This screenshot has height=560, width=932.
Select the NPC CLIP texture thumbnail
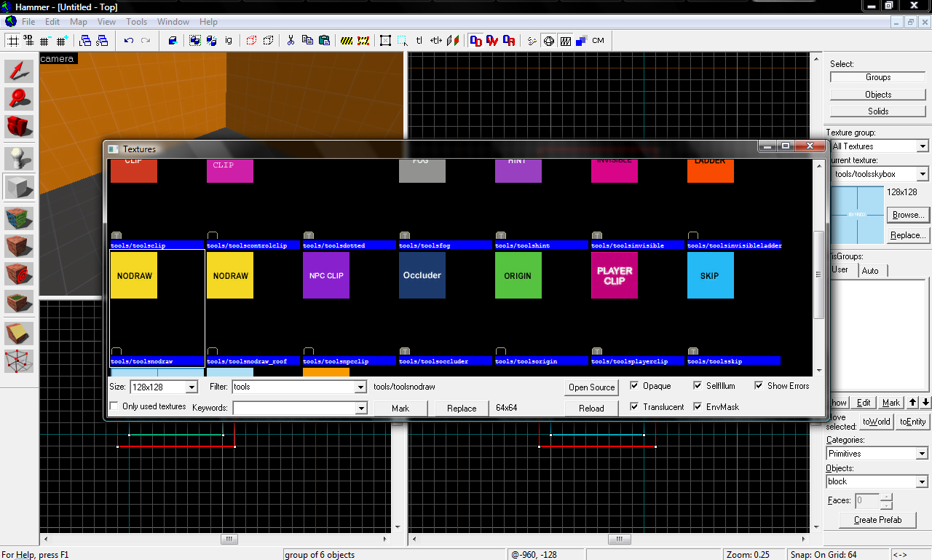pyautogui.click(x=325, y=275)
